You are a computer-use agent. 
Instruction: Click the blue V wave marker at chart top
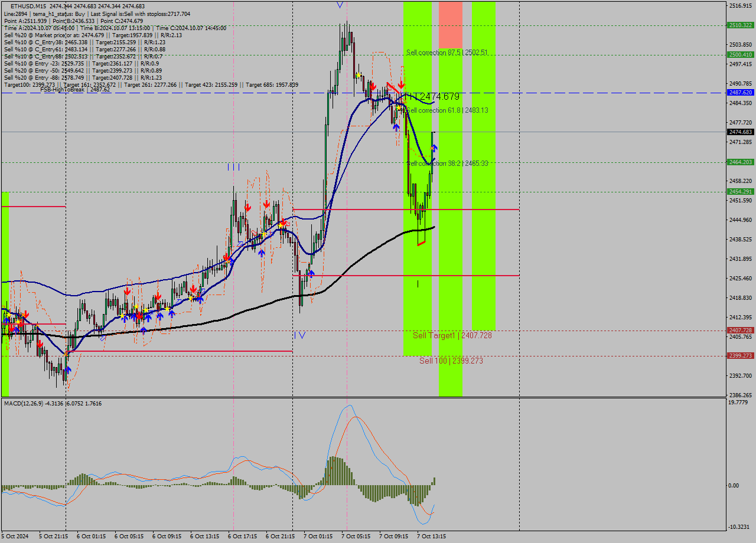pos(340,5)
